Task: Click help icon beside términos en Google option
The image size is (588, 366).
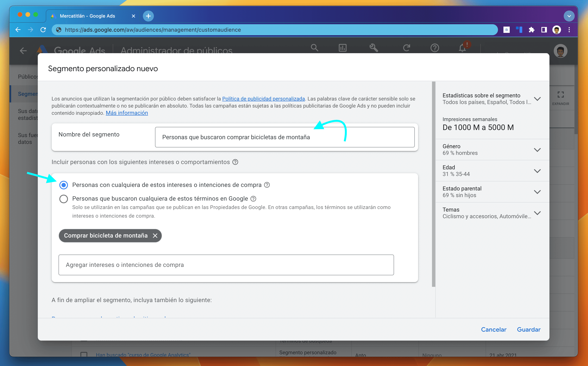Action: [x=253, y=199]
